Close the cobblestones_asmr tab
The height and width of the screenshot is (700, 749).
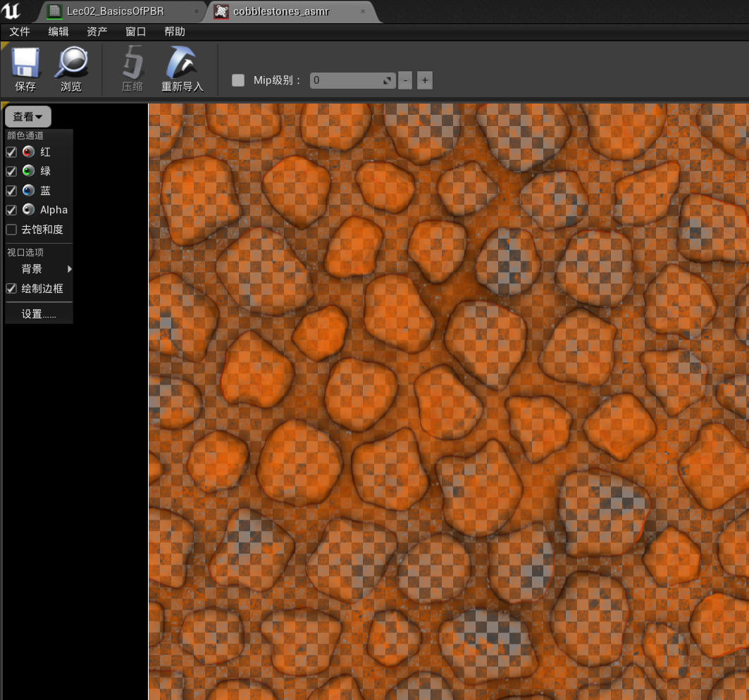pyautogui.click(x=363, y=11)
